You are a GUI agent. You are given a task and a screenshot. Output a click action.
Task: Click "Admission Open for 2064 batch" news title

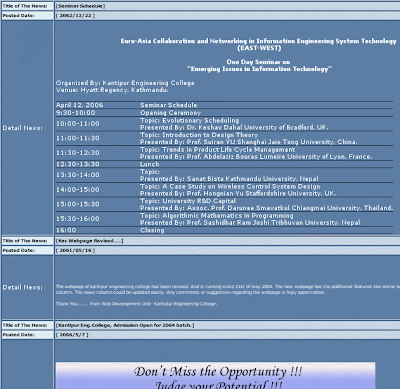tap(125, 325)
